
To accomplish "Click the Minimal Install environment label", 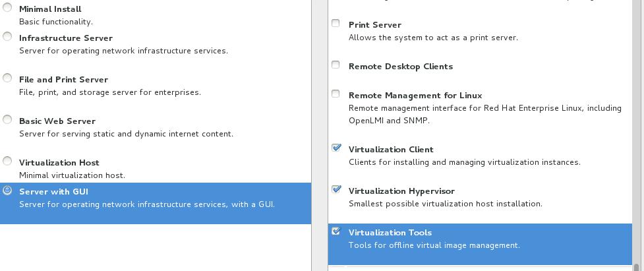I will pos(50,9).
